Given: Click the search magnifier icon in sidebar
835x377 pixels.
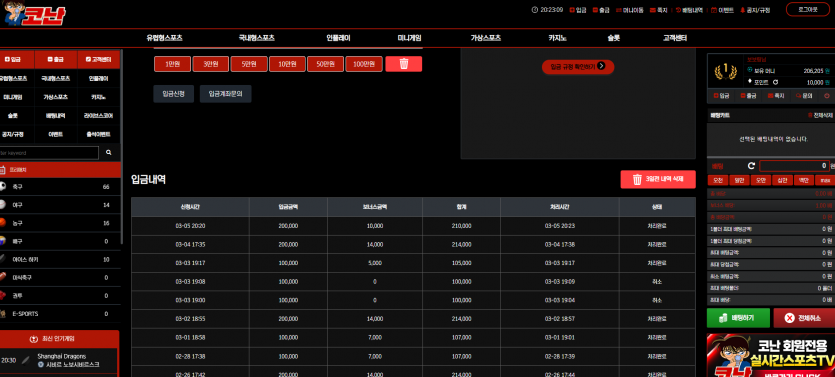Looking at the screenshot, I should (109, 153).
